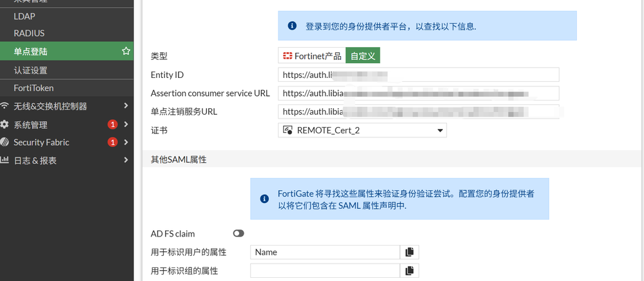Image resolution: width=644 pixels, height=281 pixels.
Task: Toggle the AD FS claim switch
Action: click(239, 233)
